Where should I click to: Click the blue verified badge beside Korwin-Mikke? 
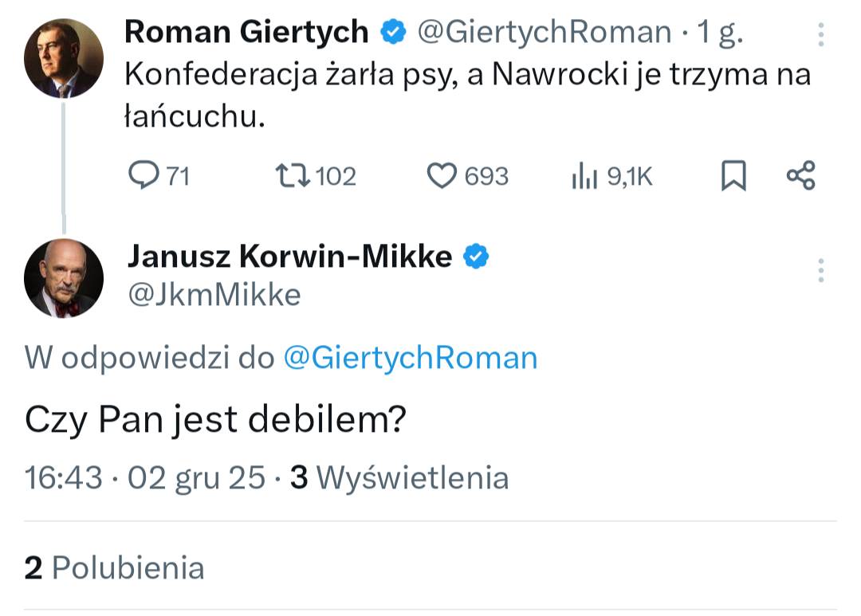(477, 257)
